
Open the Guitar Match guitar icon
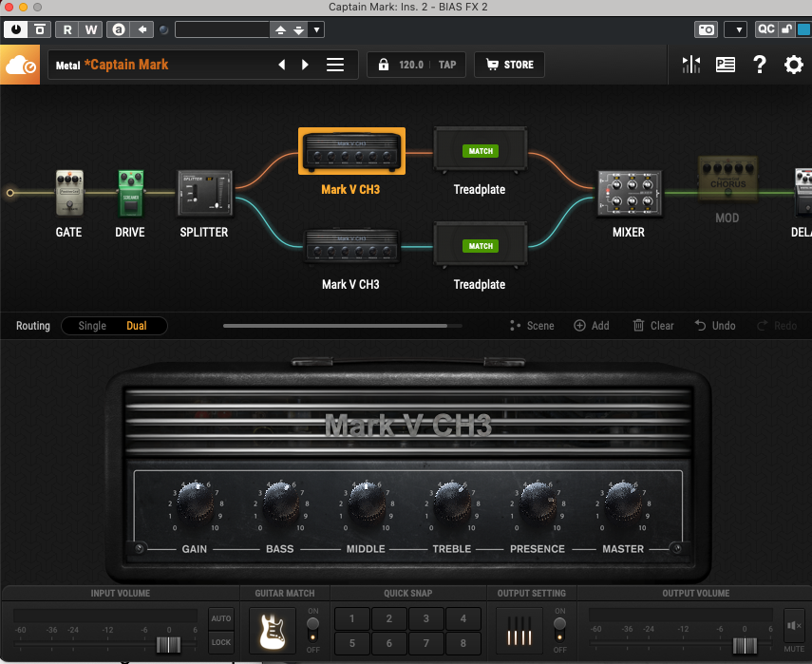pyautogui.click(x=273, y=631)
